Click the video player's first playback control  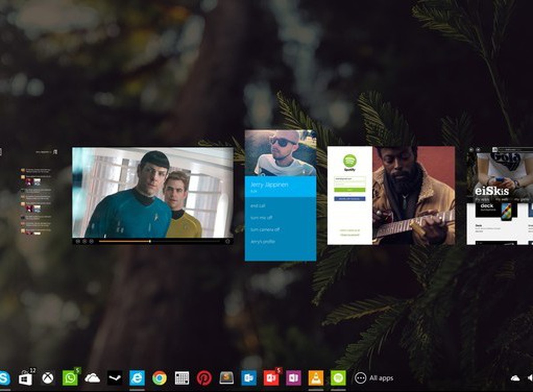[x=78, y=241]
